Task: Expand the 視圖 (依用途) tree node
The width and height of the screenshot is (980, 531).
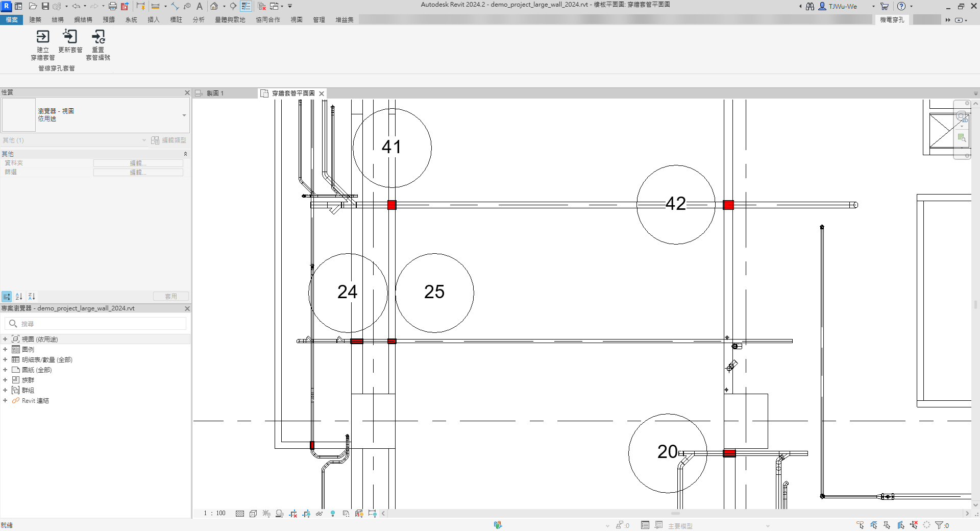Action: (5, 339)
